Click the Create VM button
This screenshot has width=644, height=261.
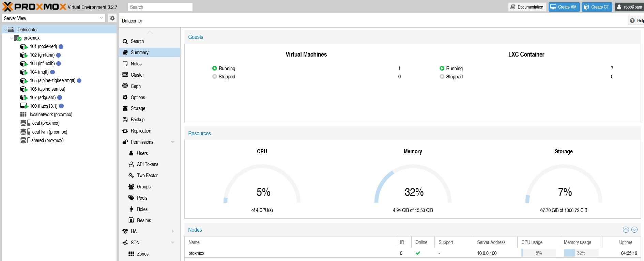pyautogui.click(x=564, y=7)
